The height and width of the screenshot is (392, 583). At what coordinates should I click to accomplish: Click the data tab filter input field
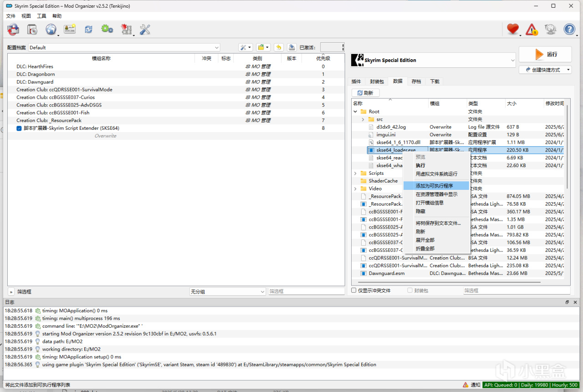point(517,290)
